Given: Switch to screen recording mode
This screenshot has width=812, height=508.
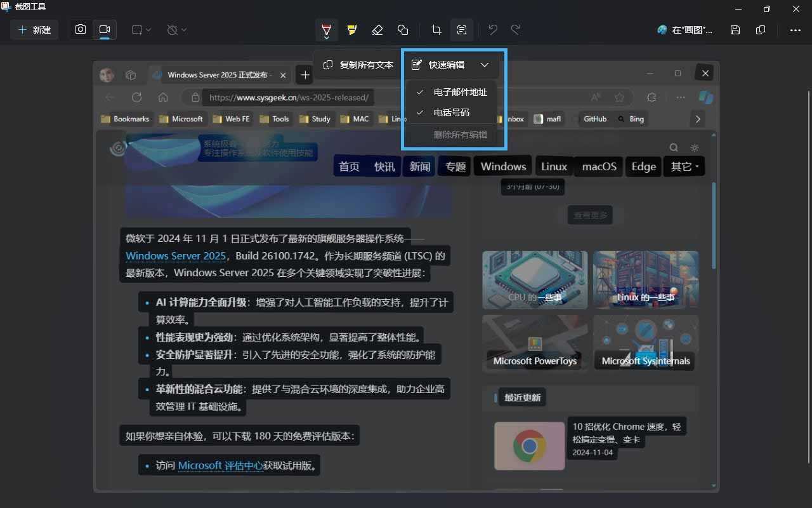Looking at the screenshot, I should [x=105, y=29].
